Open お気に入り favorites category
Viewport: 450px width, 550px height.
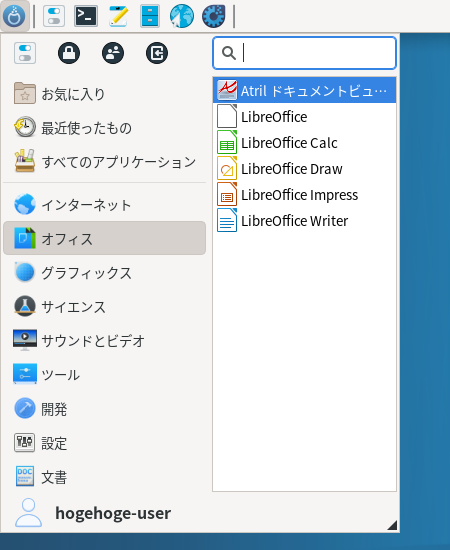click(105, 94)
